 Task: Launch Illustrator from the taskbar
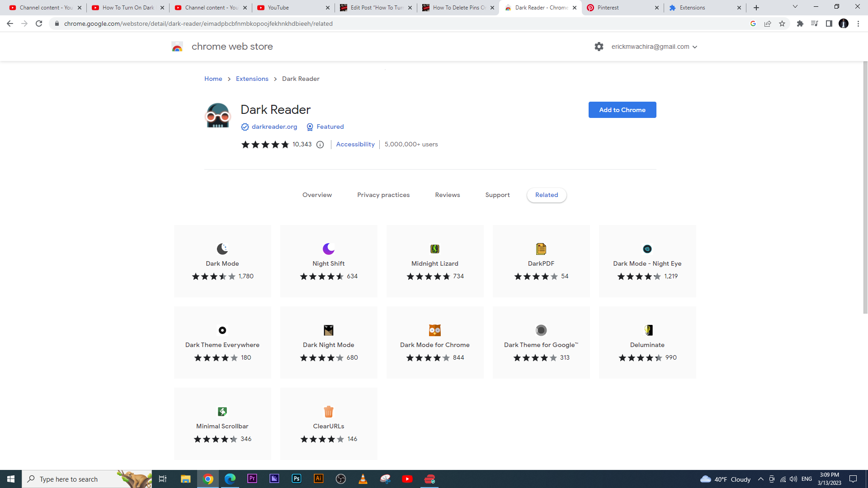[319, 479]
